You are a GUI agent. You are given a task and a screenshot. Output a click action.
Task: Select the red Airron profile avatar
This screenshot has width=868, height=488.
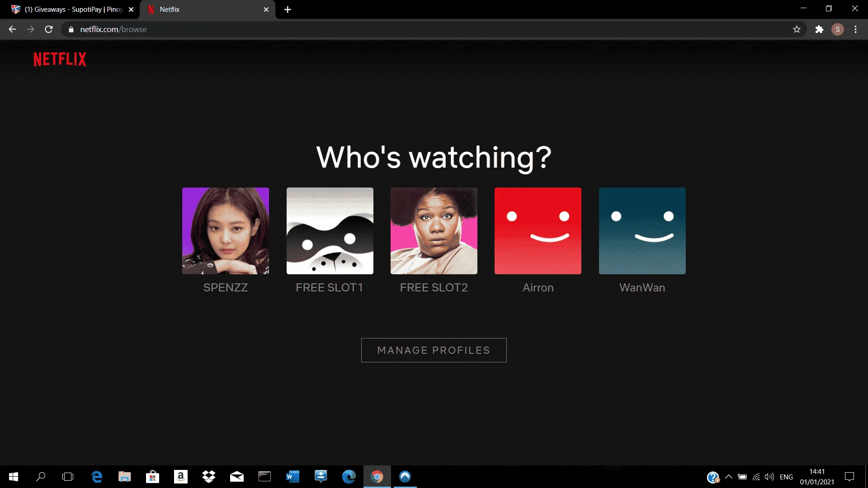click(x=538, y=231)
